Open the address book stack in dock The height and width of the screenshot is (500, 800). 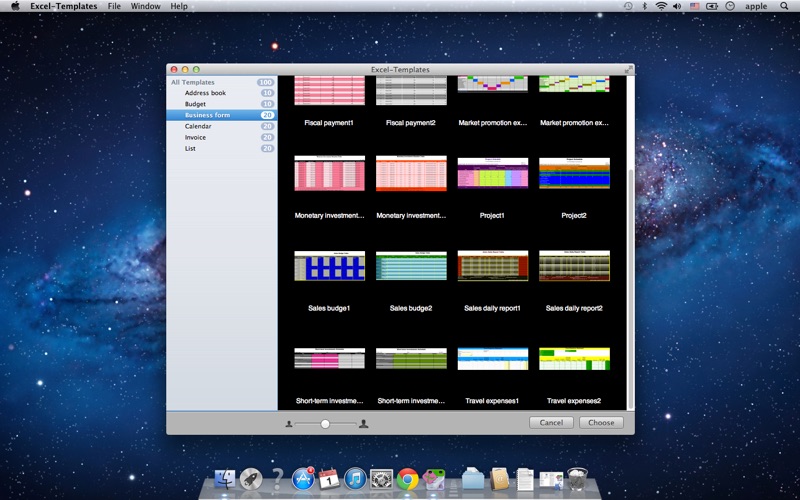coord(499,479)
